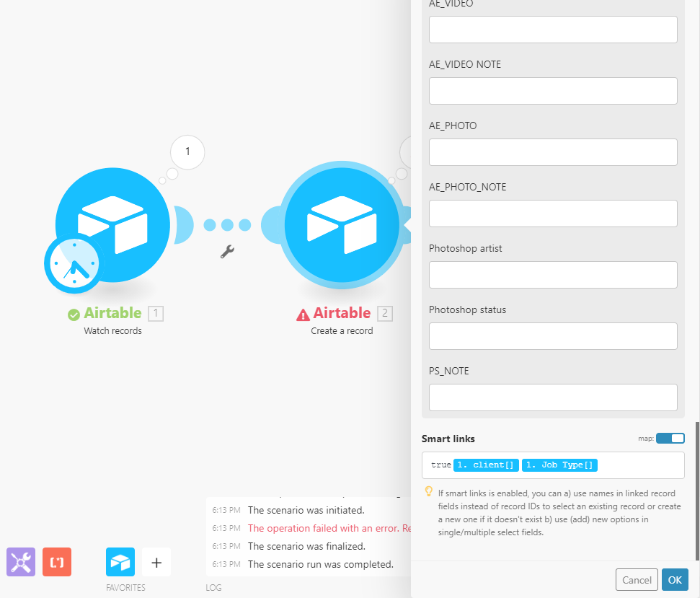Viewport: 700px width, 598px height.
Task: Click the Smart links mapping field
Action: pyautogui.click(x=553, y=465)
